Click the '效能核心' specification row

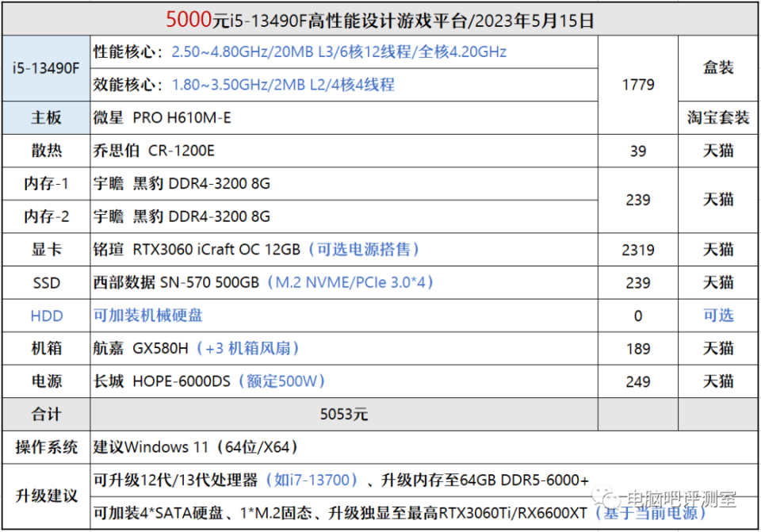point(344,85)
